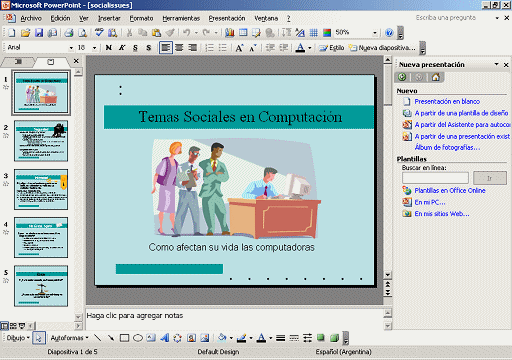The image size is (512, 360).
Task: Select the Rectangle drawing tool
Action: click(x=124, y=338)
